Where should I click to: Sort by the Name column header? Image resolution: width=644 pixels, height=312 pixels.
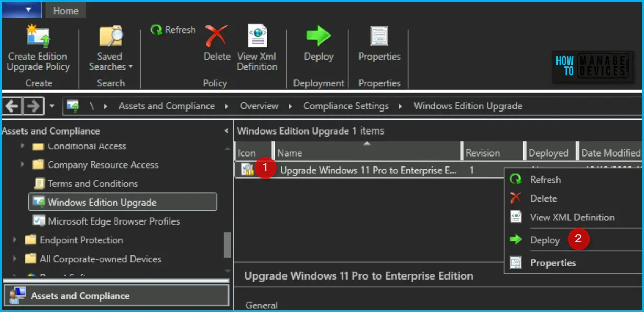coord(368,153)
